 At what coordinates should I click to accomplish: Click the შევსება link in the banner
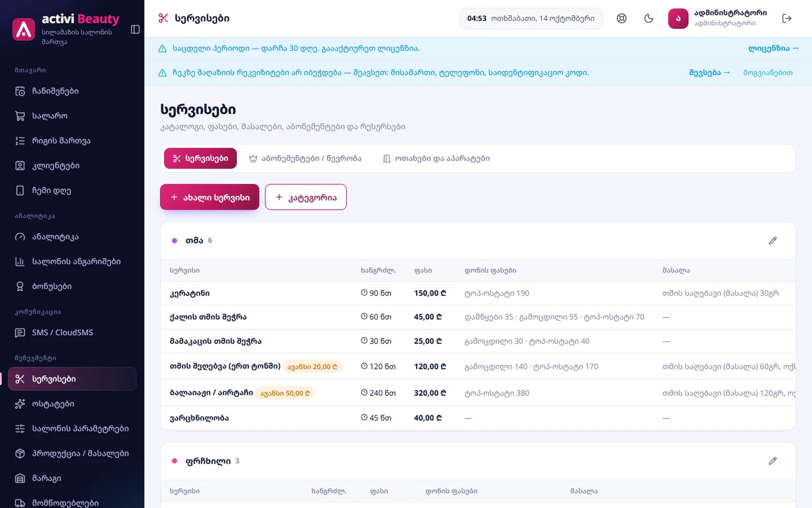tap(709, 73)
